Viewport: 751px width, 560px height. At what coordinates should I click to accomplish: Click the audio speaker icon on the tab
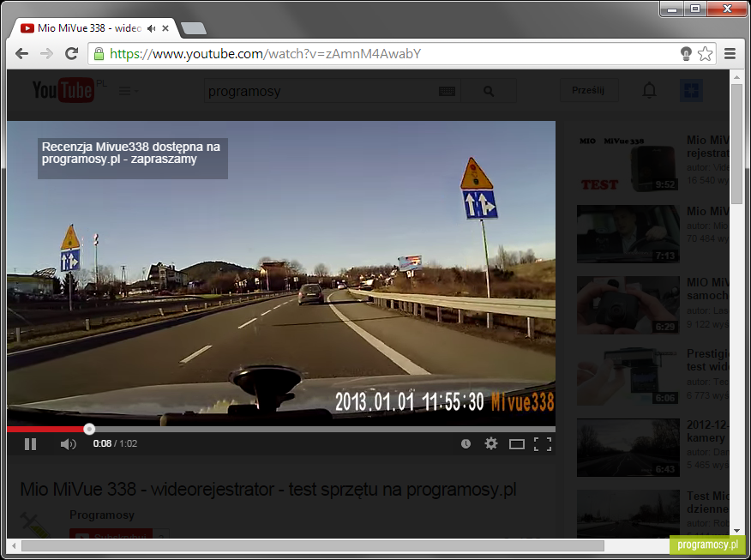pos(152,28)
